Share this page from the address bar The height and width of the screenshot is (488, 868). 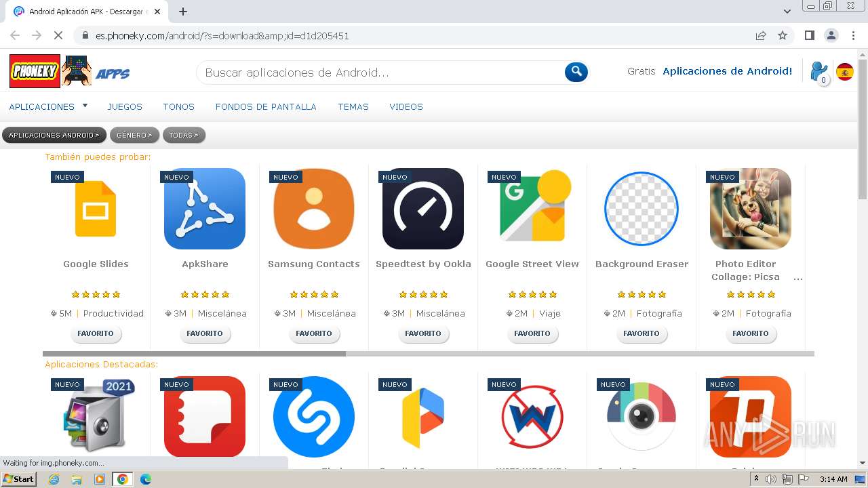pyautogui.click(x=761, y=35)
